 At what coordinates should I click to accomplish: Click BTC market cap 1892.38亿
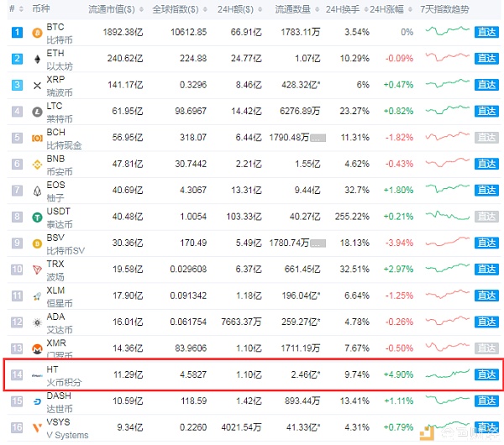point(123,33)
